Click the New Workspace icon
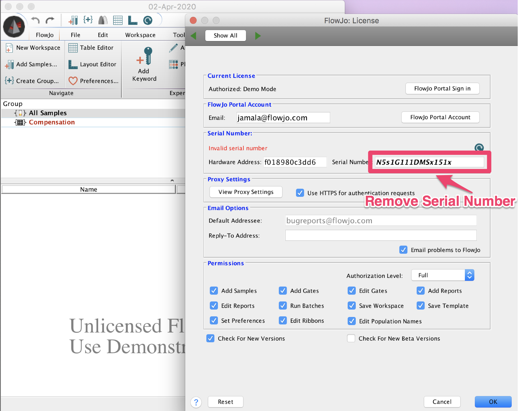This screenshot has width=532, height=411. pyautogui.click(x=9, y=47)
